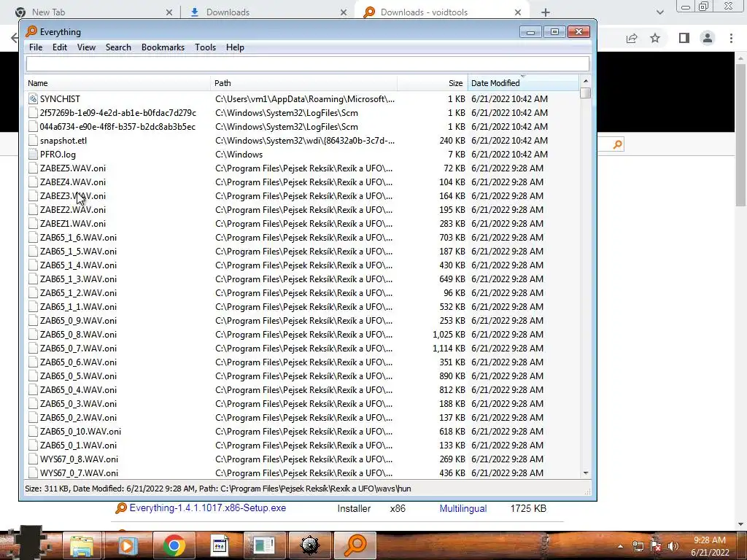Image resolution: width=747 pixels, height=560 pixels.
Task: Switch to the Downloads browser tab
Action: tap(268, 12)
